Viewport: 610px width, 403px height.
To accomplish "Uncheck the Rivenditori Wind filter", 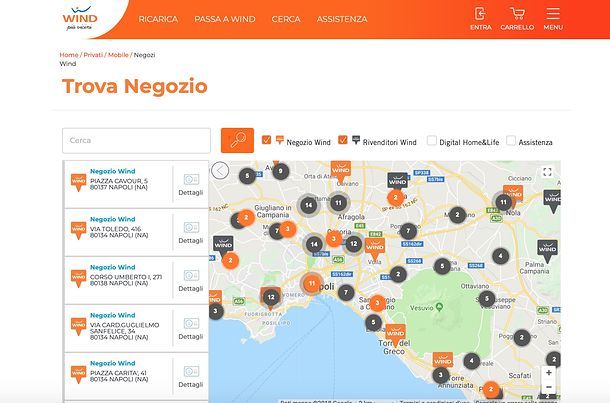I will 343,140.
